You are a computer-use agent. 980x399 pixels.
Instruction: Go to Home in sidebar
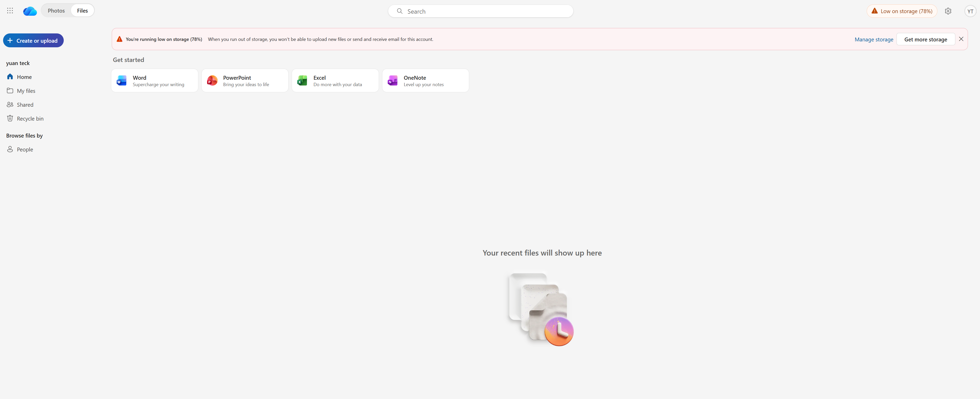tap(24, 77)
